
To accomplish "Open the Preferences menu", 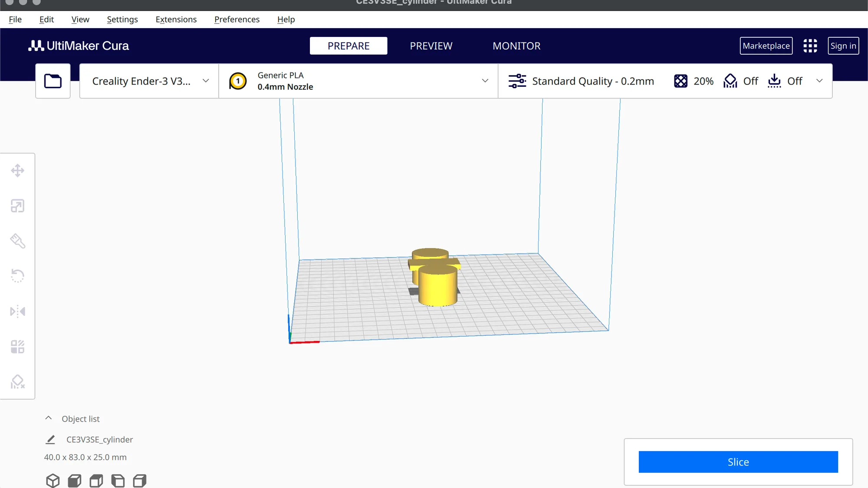I will pyautogui.click(x=237, y=20).
